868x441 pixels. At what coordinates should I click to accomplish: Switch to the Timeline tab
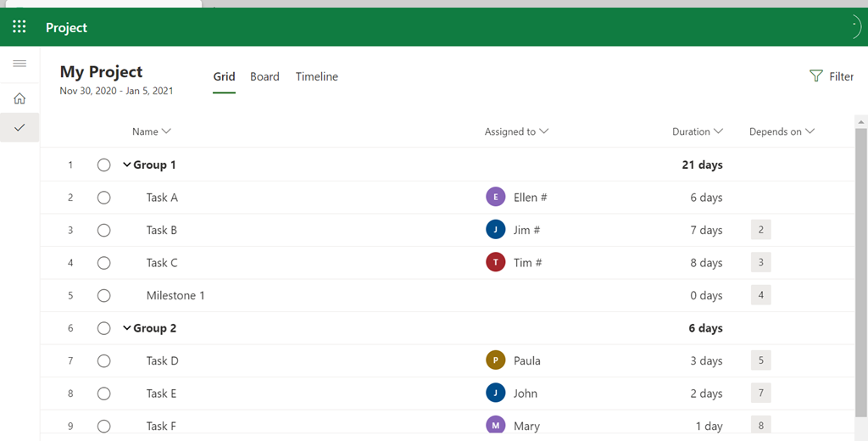coord(316,76)
